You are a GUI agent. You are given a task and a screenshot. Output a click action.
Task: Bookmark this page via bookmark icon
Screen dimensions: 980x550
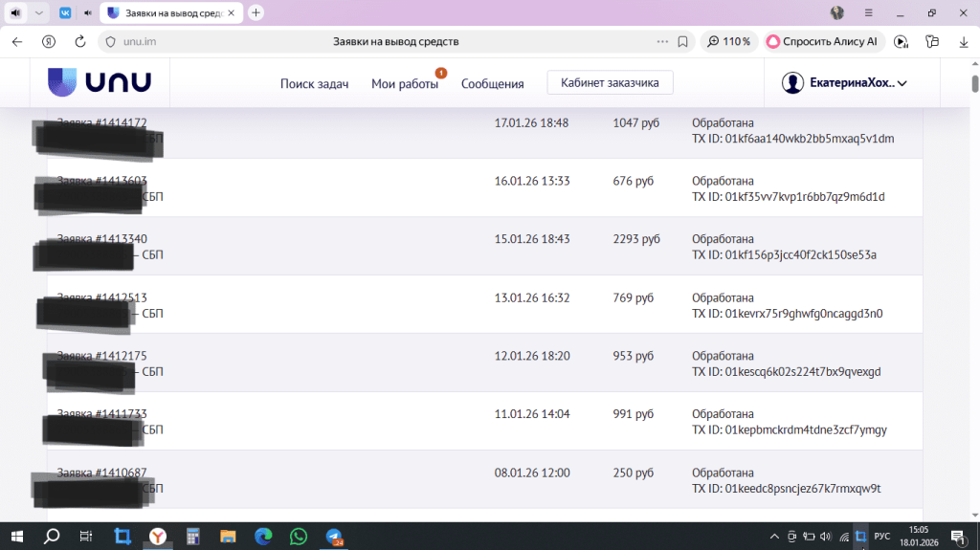click(x=682, y=42)
